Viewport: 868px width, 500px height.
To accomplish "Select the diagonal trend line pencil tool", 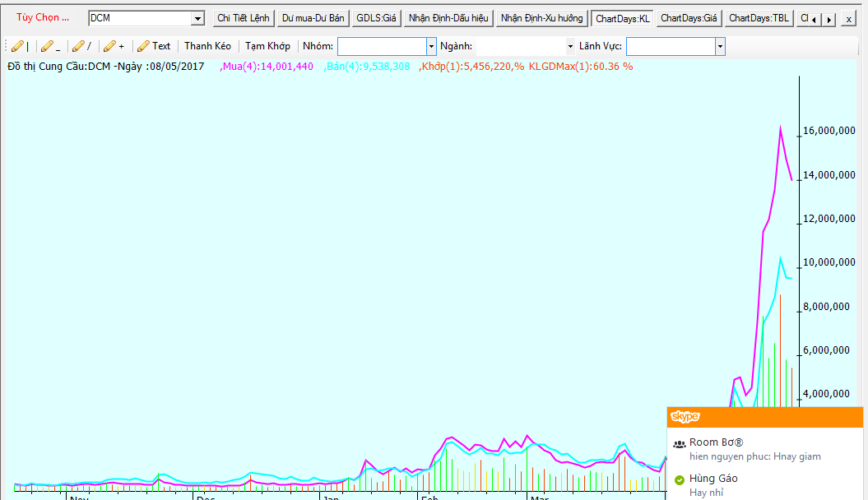I will tap(81, 46).
